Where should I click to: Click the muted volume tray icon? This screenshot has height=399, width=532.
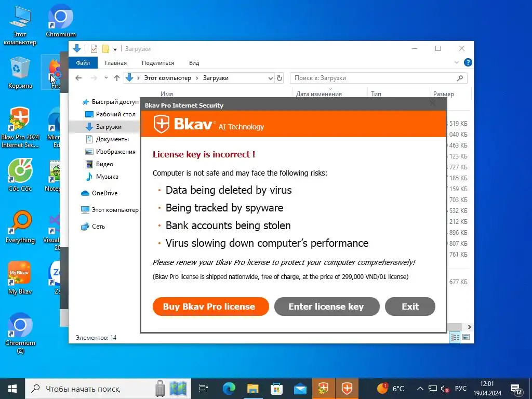(445, 389)
